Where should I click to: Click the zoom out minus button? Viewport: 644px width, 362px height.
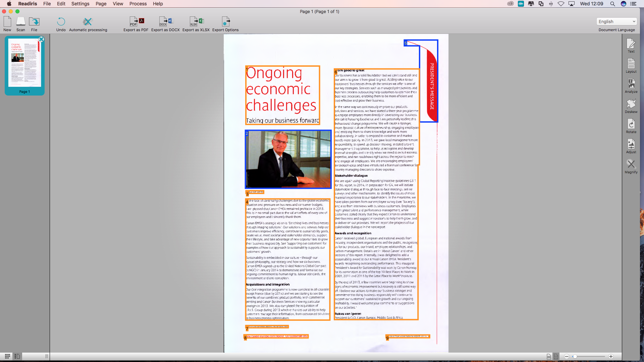point(567,357)
